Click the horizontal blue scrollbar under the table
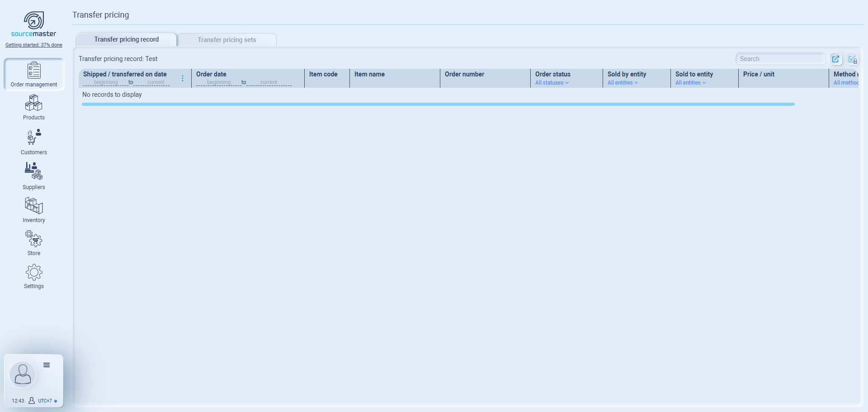868x412 pixels. (x=438, y=104)
